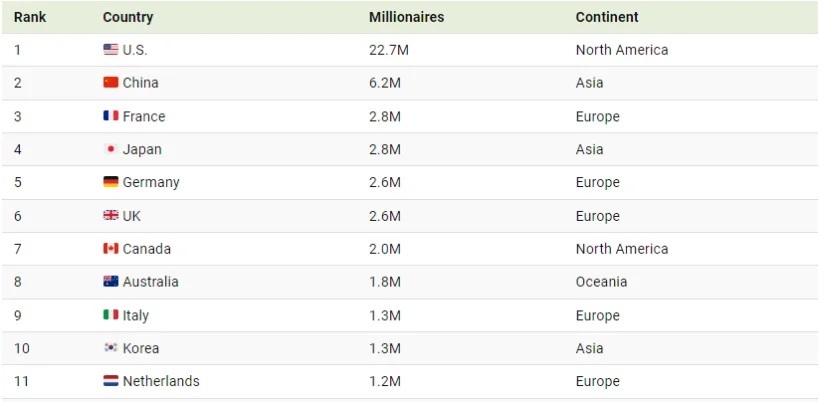This screenshot has width=820, height=402.
Task: Click the France flag icon
Action: pyautogui.click(x=111, y=116)
